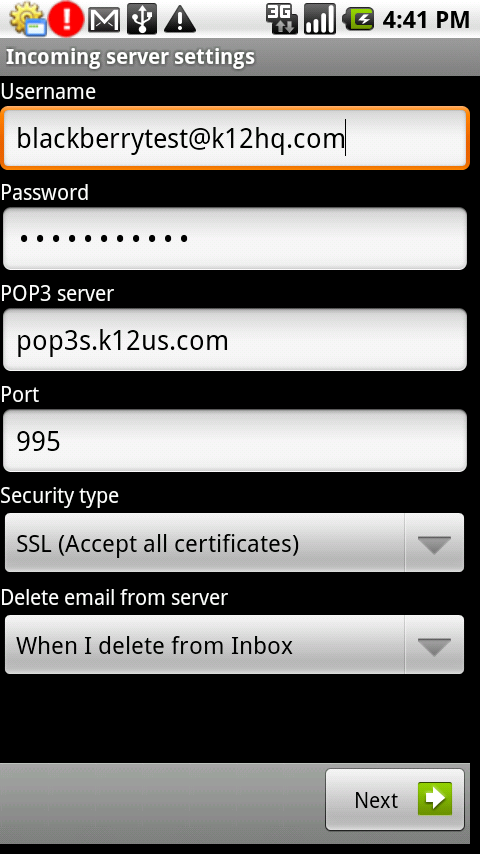The width and height of the screenshot is (480, 854).
Task: Tap the red exclamation alert icon
Action: pyautogui.click(x=66, y=19)
